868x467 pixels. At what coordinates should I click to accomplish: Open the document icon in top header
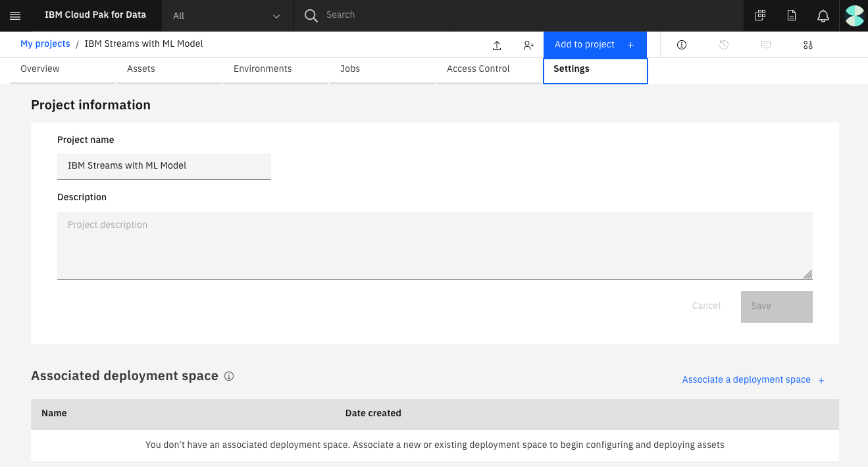point(792,15)
